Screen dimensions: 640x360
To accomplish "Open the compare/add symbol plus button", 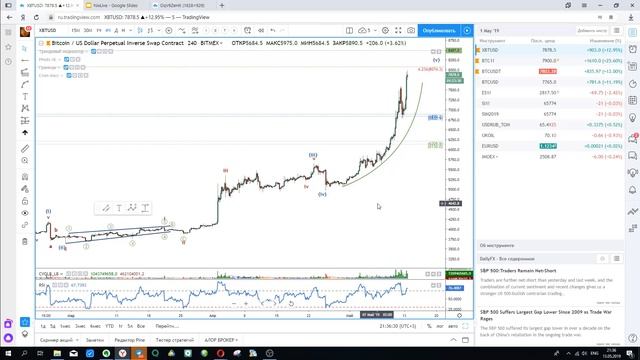I will tap(169, 31).
